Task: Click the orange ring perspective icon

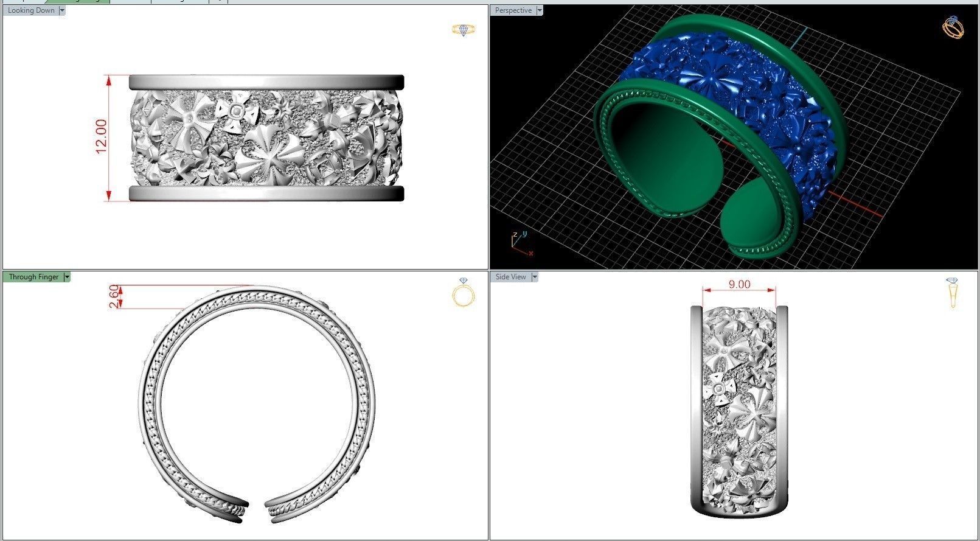Action: [953, 27]
